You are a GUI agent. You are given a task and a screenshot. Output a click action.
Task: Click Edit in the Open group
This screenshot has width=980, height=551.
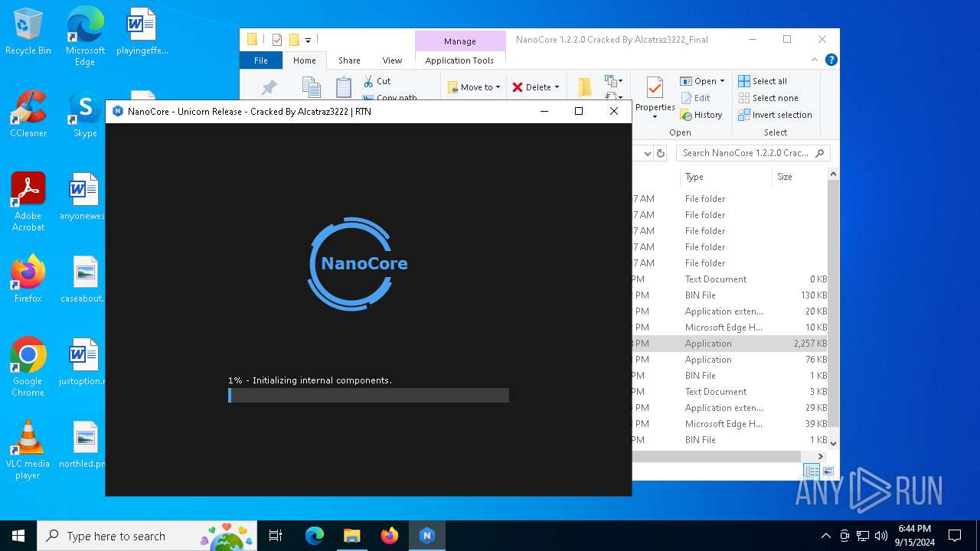coord(695,98)
